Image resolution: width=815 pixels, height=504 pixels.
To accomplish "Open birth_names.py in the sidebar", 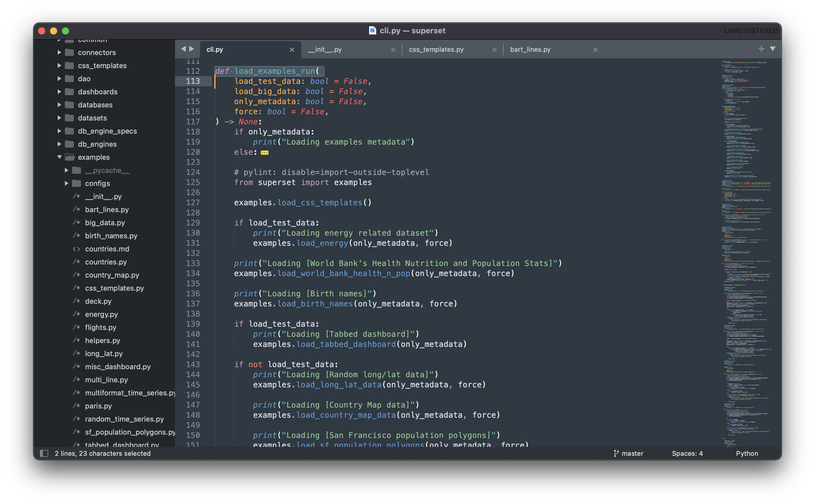I will pyautogui.click(x=111, y=236).
